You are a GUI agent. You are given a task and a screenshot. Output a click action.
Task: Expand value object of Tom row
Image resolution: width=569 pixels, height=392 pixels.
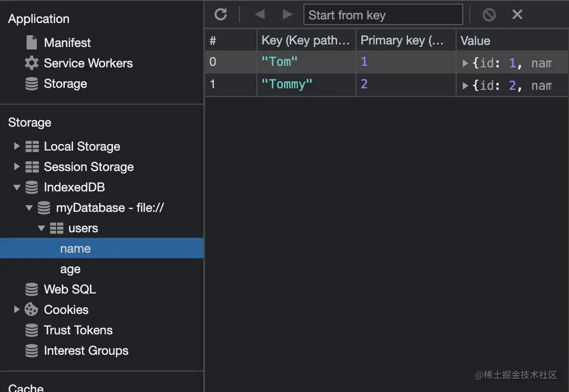click(x=465, y=63)
